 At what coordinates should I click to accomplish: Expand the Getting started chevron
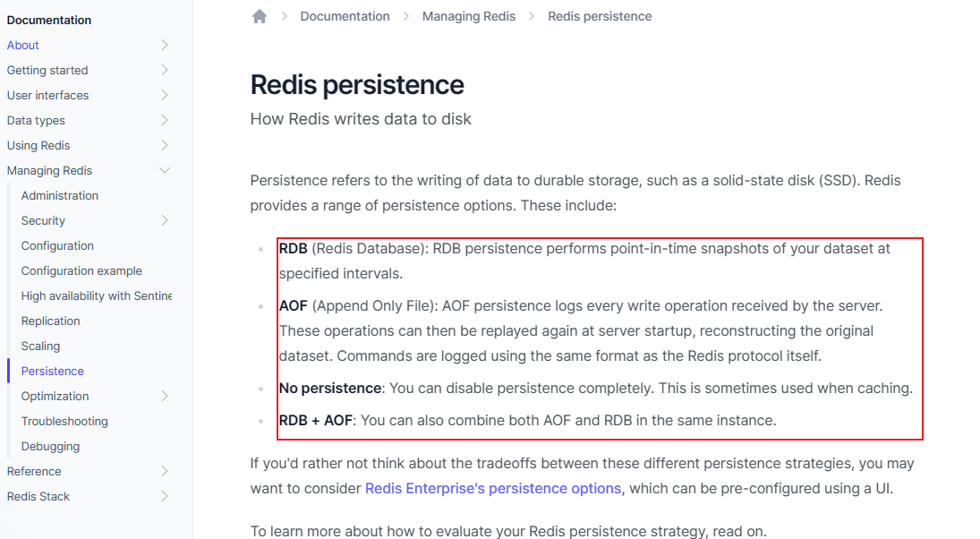(165, 70)
